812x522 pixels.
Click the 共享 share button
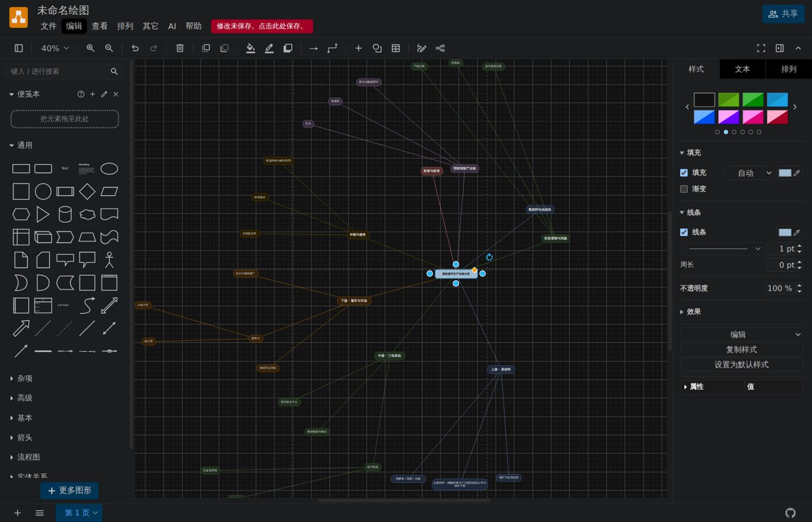click(x=783, y=13)
